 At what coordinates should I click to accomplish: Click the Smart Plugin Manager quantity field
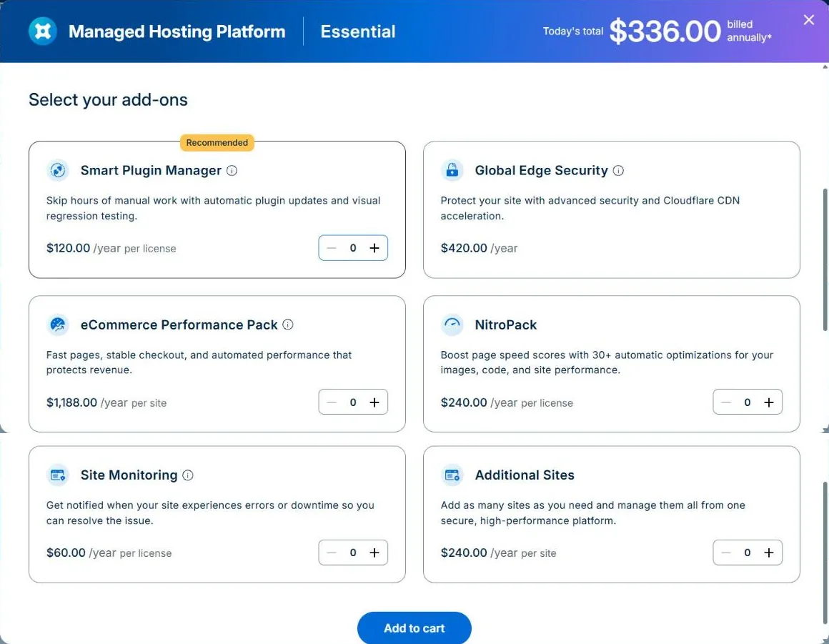pos(353,248)
